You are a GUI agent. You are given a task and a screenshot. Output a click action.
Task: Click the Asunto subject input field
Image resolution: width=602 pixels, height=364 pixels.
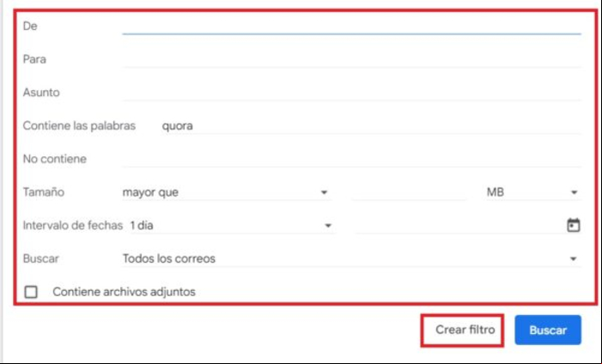point(351,93)
